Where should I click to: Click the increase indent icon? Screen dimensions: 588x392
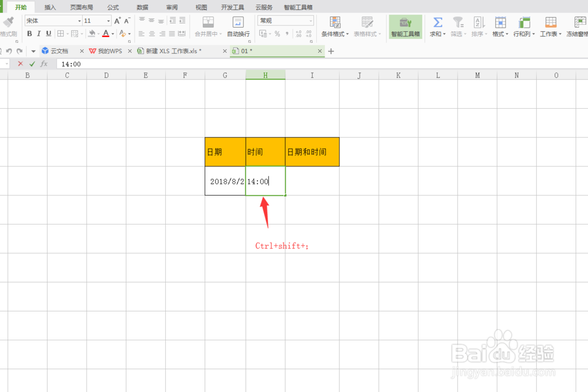click(182, 20)
